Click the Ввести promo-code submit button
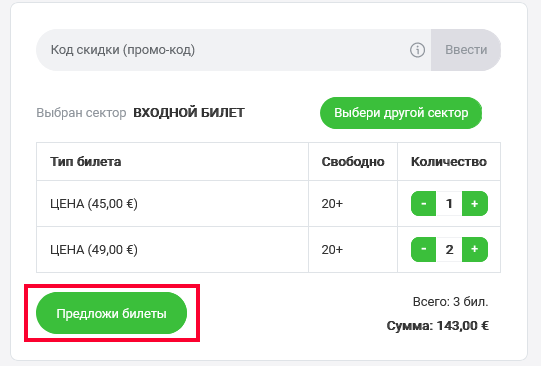This screenshot has width=541, height=366. (x=466, y=50)
